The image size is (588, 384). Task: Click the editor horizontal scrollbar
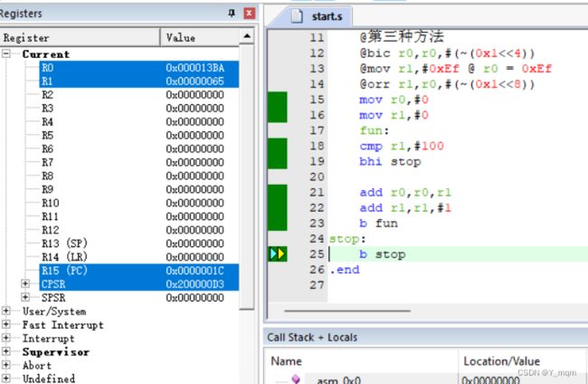(x=346, y=311)
